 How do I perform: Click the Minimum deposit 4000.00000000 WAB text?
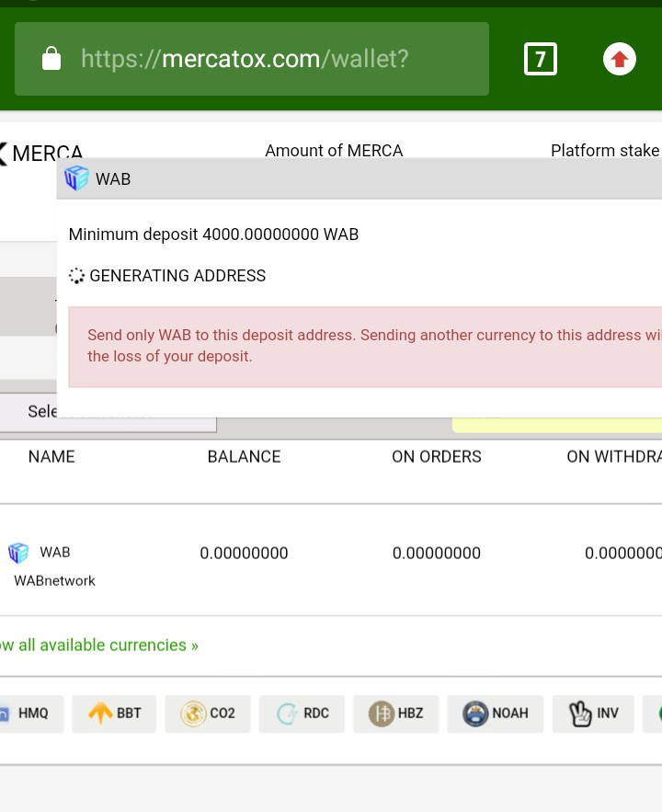213,234
